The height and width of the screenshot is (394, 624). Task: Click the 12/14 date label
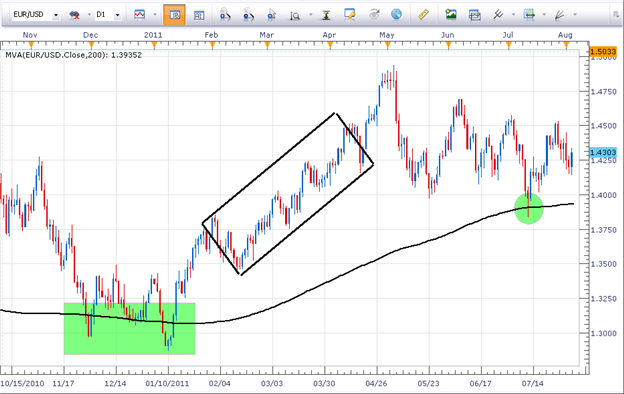coord(115,384)
